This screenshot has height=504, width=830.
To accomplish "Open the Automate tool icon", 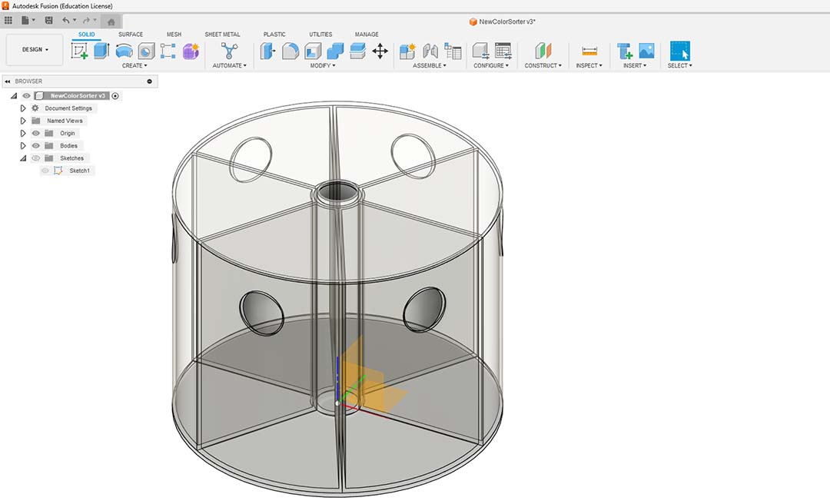I will click(229, 51).
